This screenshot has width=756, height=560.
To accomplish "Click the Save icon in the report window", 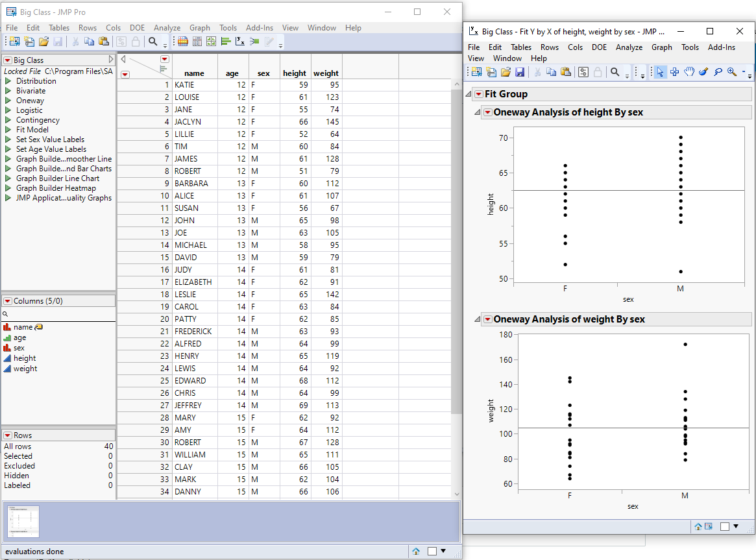I will point(520,71).
